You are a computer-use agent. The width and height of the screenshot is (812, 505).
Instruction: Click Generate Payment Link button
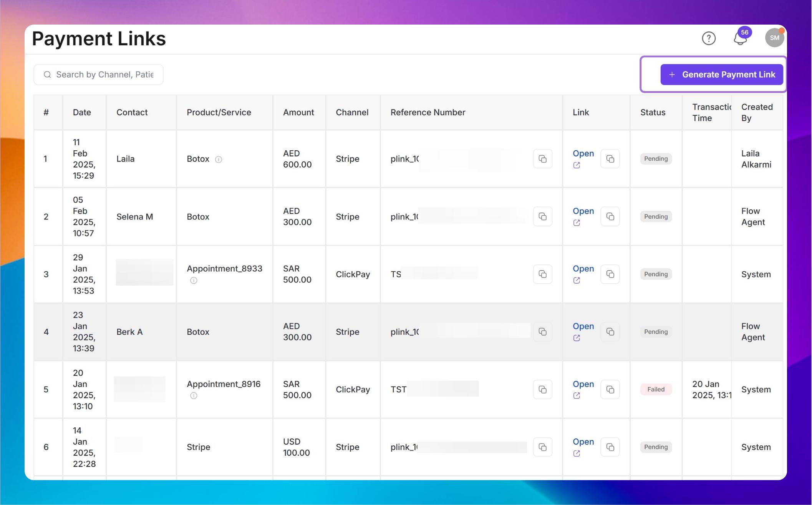[721, 75]
